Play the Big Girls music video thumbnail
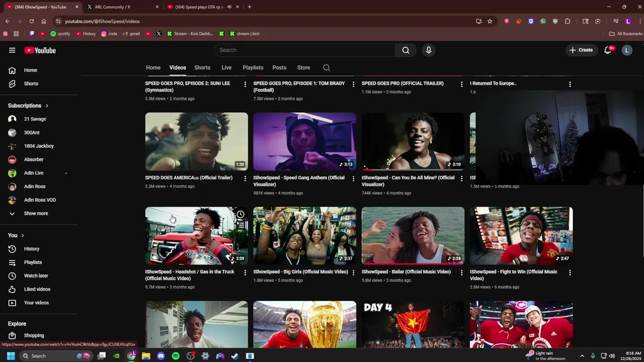 pos(304,236)
